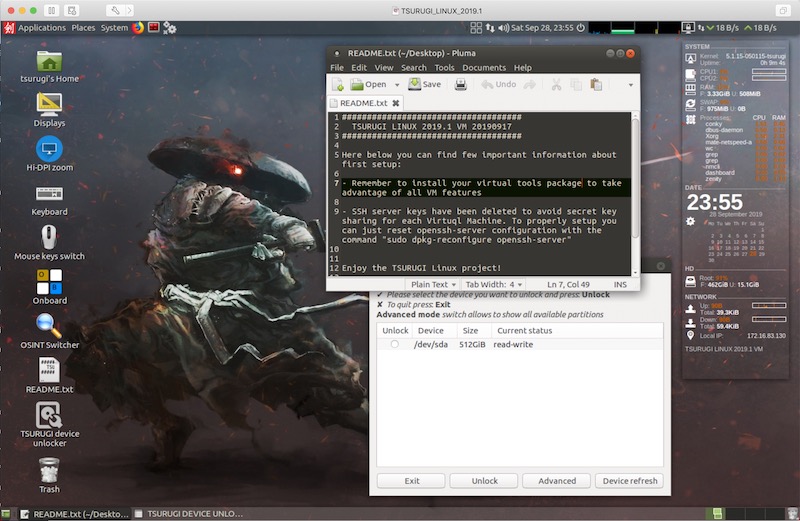Click the Cut scissors icon

(557, 85)
